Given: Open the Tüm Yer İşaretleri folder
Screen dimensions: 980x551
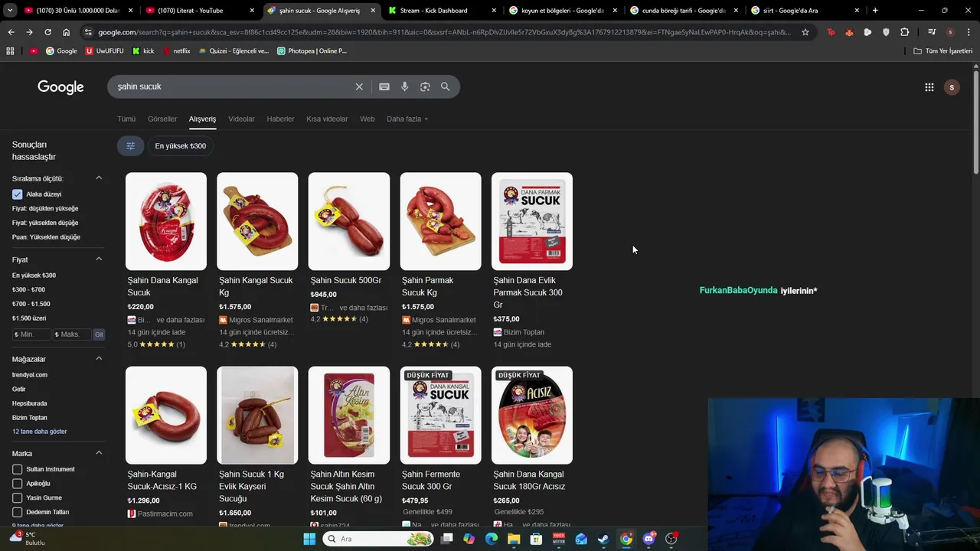Looking at the screenshot, I should coord(943,51).
